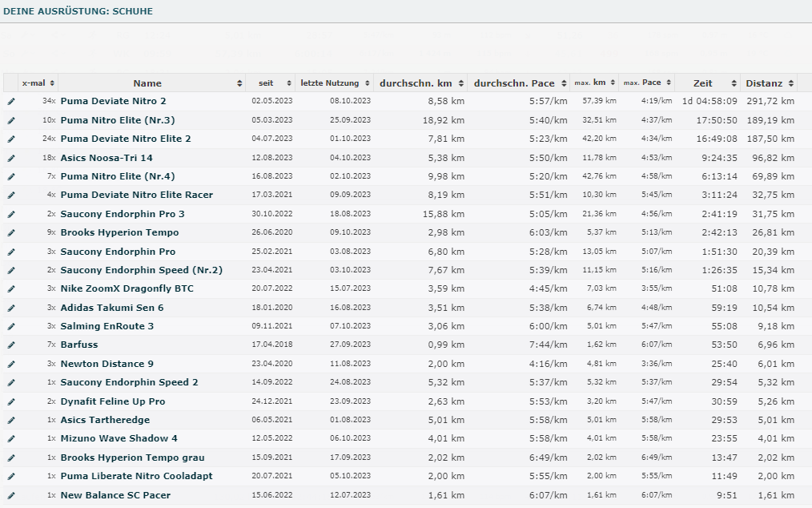Sort by the Zeit column header
Image resolution: width=812 pixels, height=508 pixels.
[702, 83]
